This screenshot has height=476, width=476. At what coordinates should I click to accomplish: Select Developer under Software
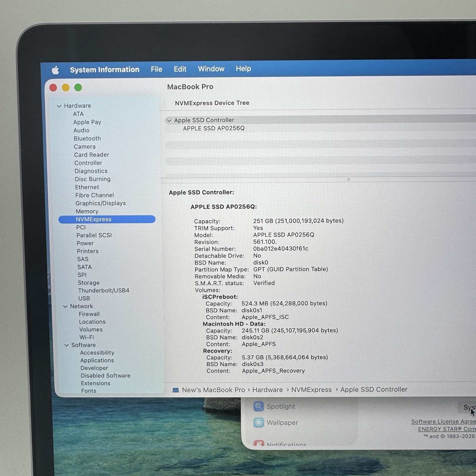tap(94, 368)
